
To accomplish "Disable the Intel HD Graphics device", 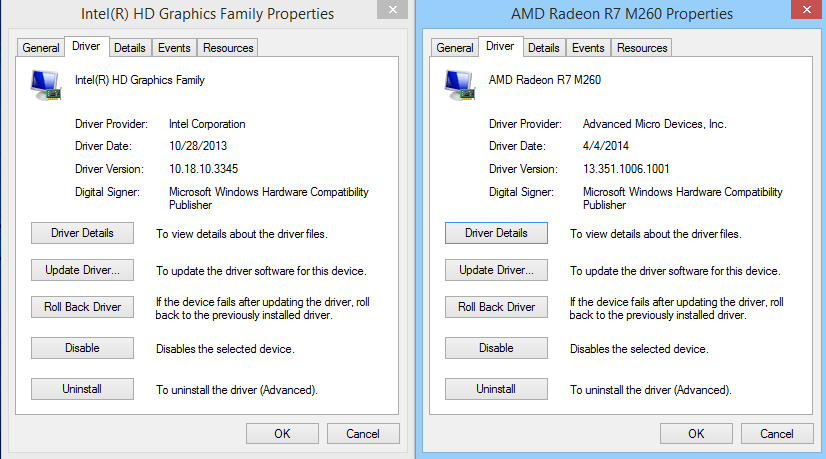I will (82, 348).
